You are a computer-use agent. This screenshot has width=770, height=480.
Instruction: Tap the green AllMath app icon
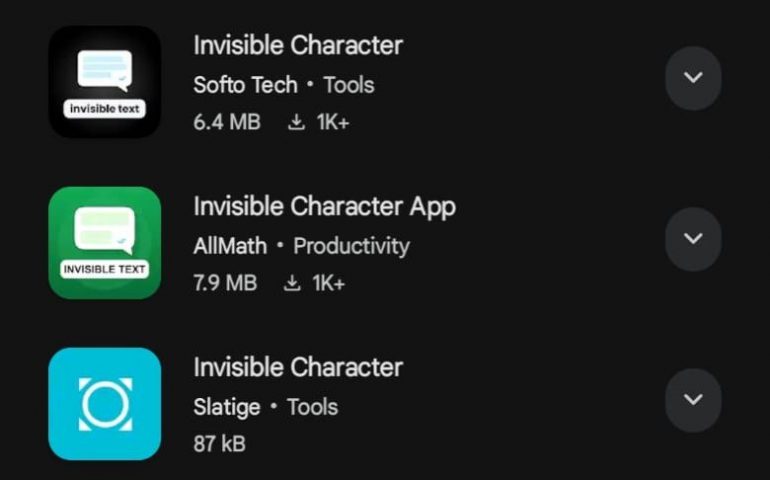pyautogui.click(x=105, y=243)
